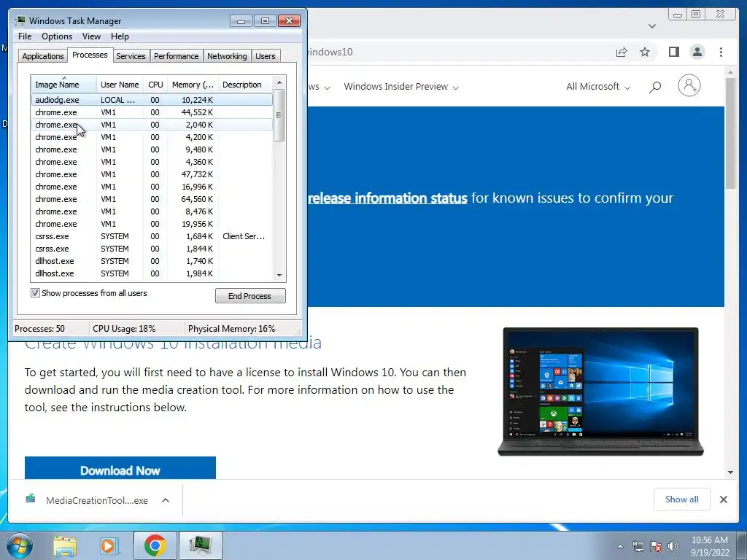
Task: Open Chrome side panel icon
Action: point(673,52)
